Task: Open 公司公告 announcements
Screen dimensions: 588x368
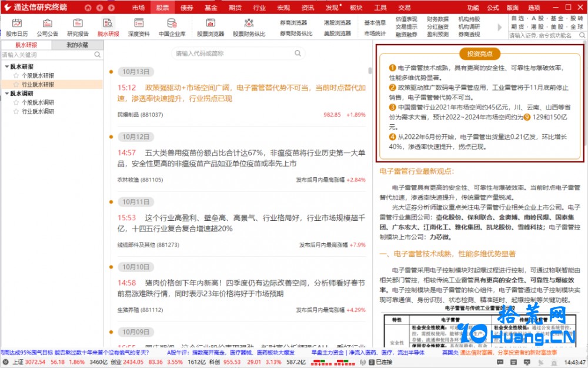Action: coord(47,28)
